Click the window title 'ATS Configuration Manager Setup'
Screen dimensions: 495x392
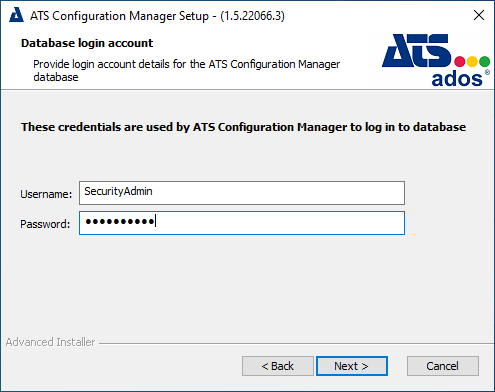click(x=157, y=16)
